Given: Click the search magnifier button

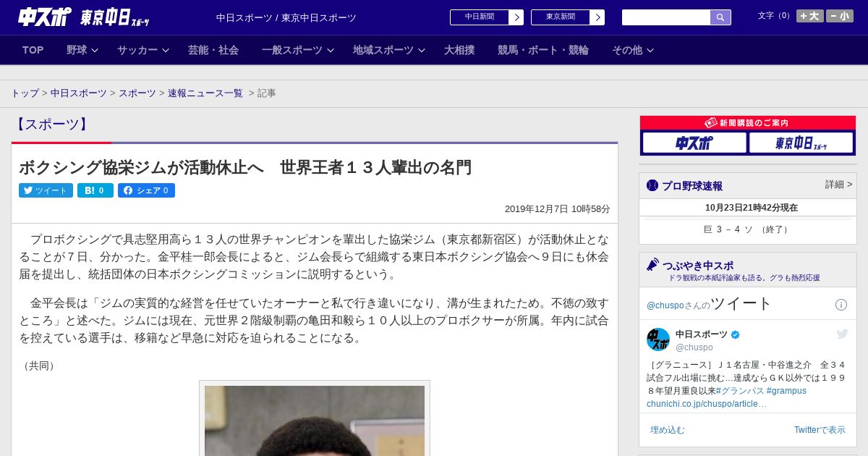Looking at the screenshot, I should click(x=720, y=17).
